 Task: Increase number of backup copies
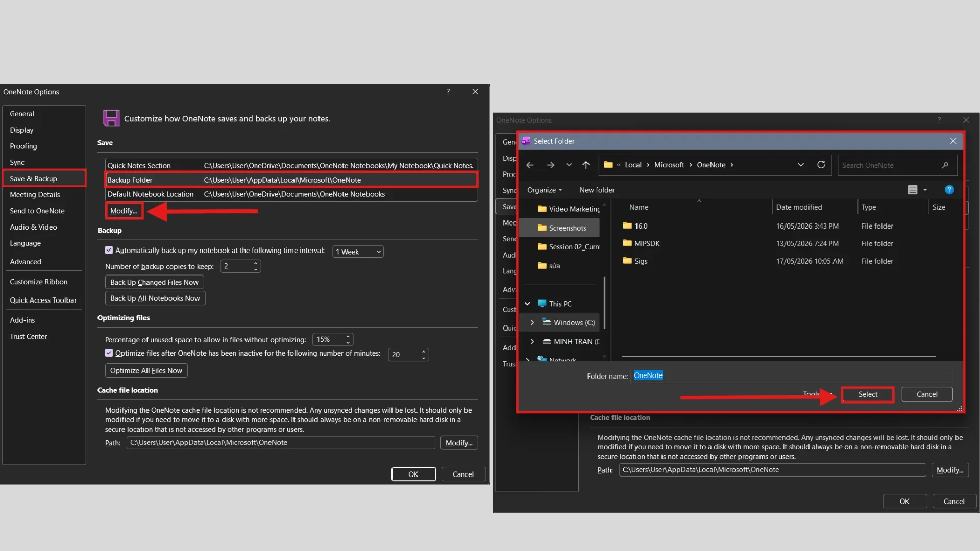[256, 263]
